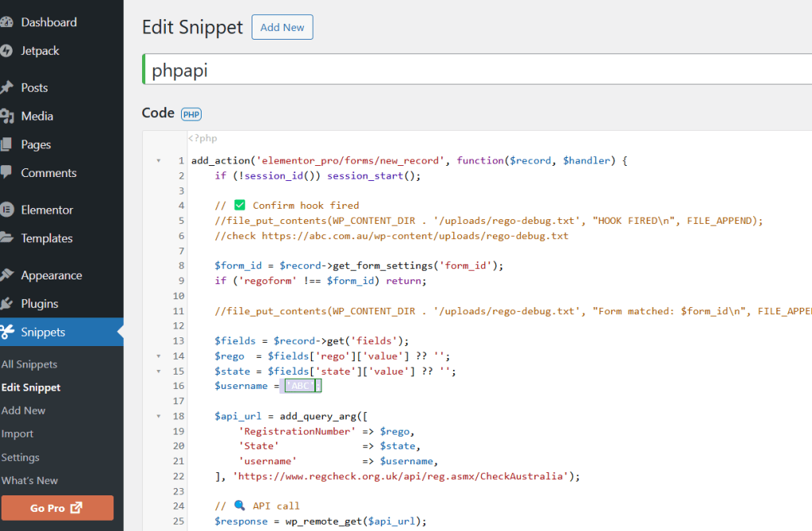Viewport: 812px width, 531px height.
Task: Click the PHP badge next to Code
Action: 191,114
